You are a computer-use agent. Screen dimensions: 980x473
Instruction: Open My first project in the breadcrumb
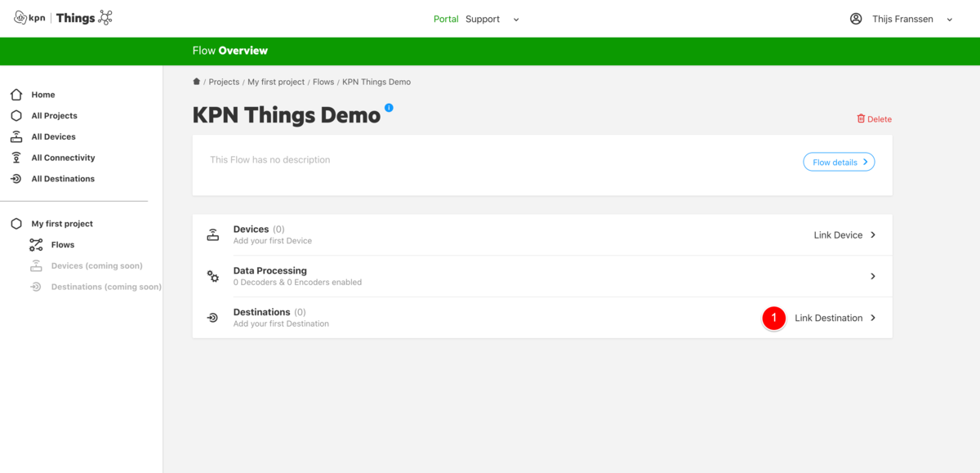pos(276,82)
